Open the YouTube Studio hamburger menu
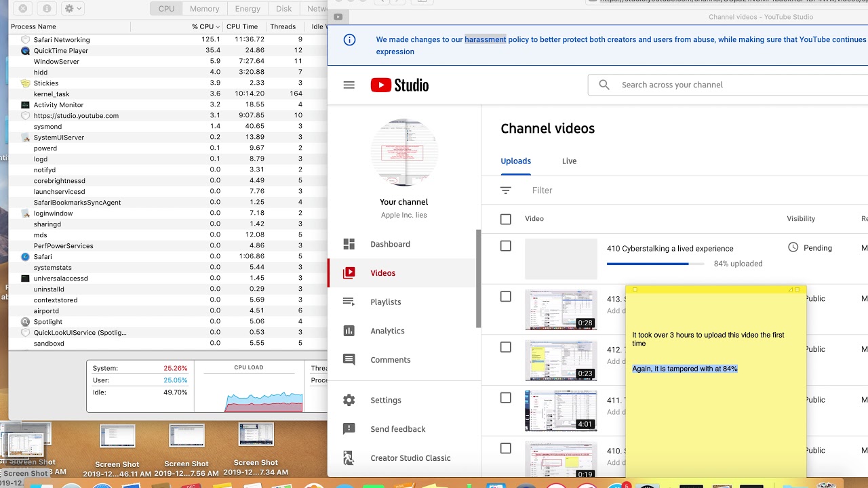 (349, 85)
